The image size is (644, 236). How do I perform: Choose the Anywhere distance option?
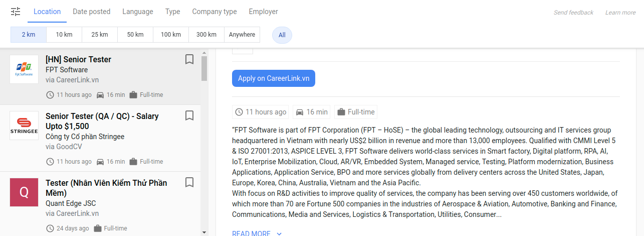(242, 35)
